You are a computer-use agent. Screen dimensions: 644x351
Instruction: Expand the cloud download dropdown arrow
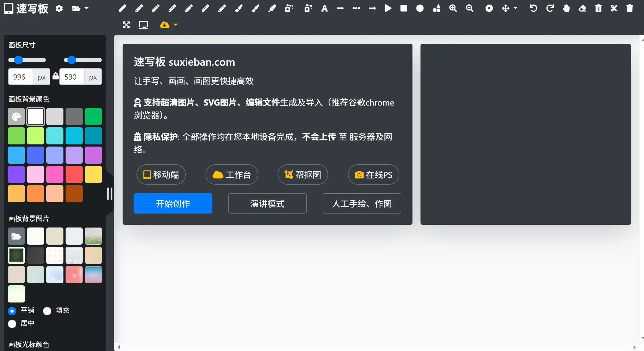(176, 25)
